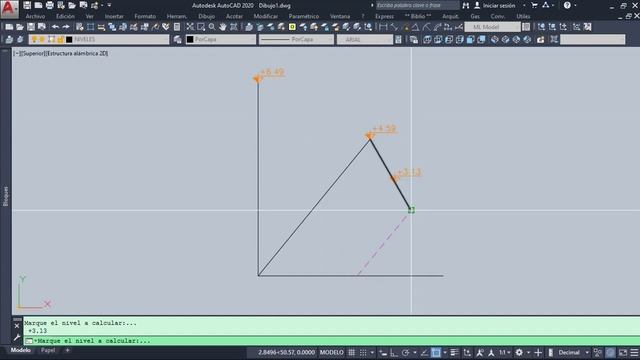Click Undo arrow in standard toolbar
The image size is (640, 360).
(x=55, y=27)
